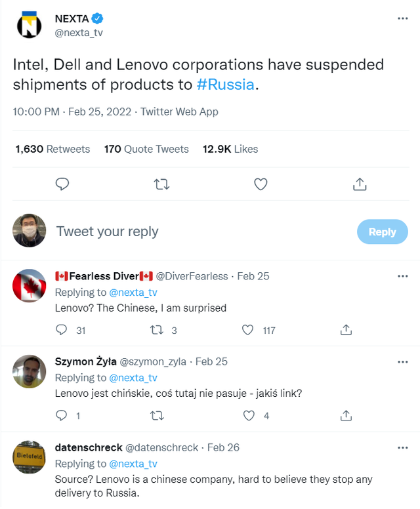Like the main NEXTA tweet
Image resolution: width=420 pixels, height=509 pixels.
coord(261,184)
